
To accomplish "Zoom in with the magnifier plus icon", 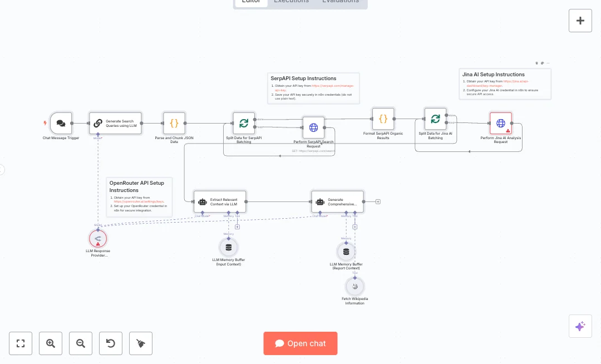I will pos(51,343).
